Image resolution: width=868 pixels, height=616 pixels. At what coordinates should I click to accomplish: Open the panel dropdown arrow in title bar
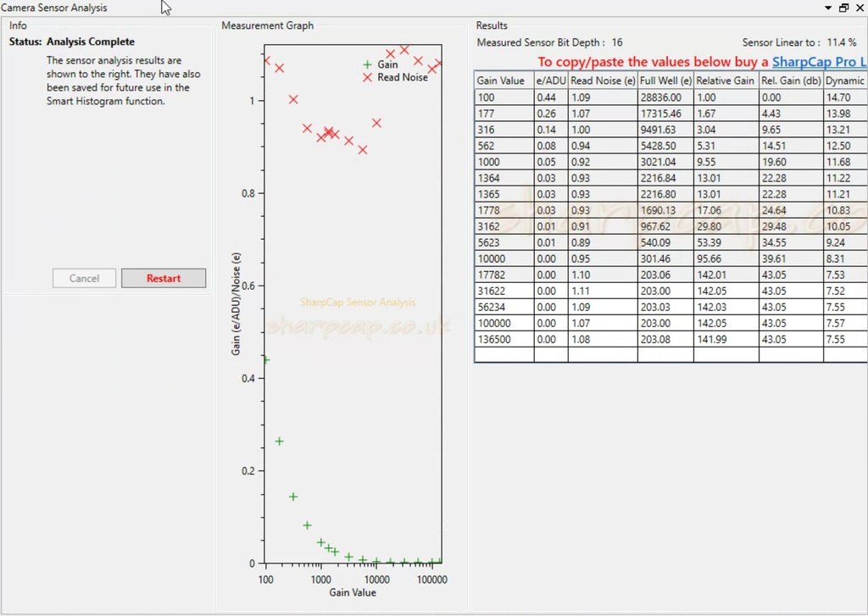[x=827, y=8]
